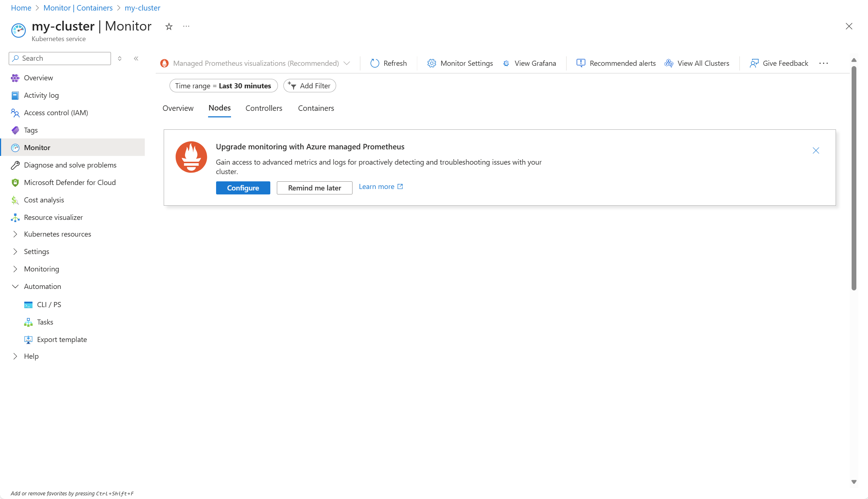Screen dimensions: 868x499
Task: Click the favorite star icon beside title
Action: pos(169,27)
